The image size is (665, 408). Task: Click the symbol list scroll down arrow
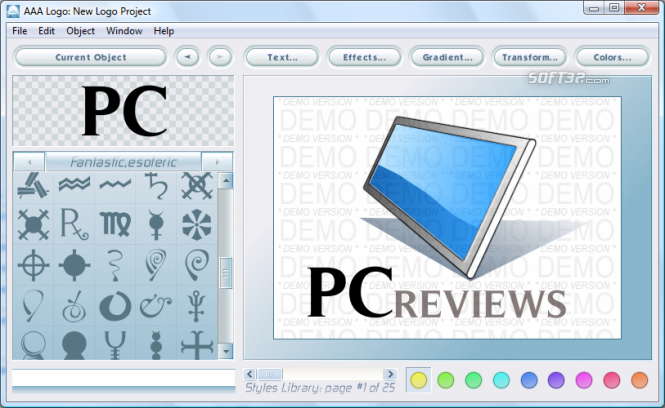[x=226, y=351]
